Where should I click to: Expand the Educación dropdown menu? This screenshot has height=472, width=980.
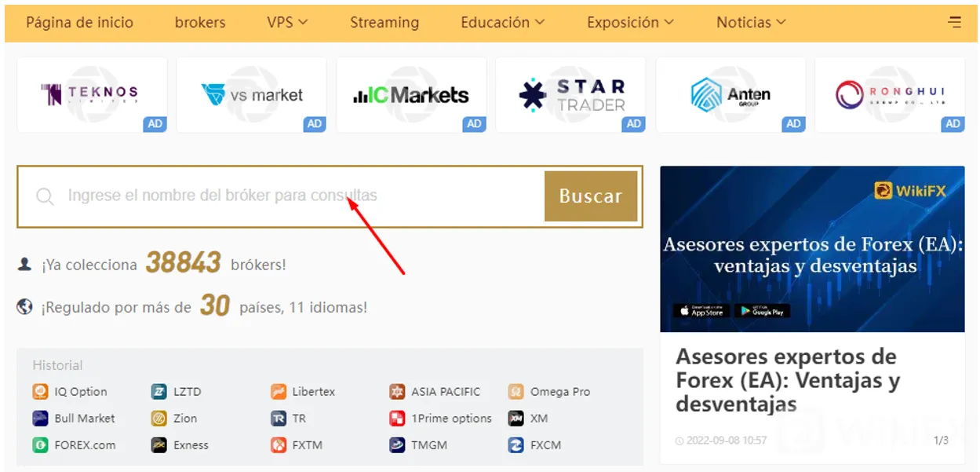502,22
